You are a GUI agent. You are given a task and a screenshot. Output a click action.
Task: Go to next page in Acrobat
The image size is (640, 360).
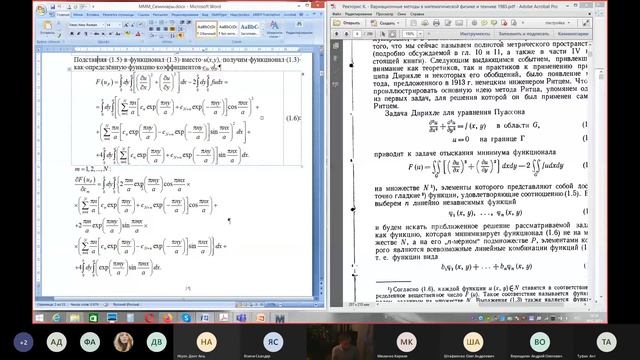pos(347,34)
